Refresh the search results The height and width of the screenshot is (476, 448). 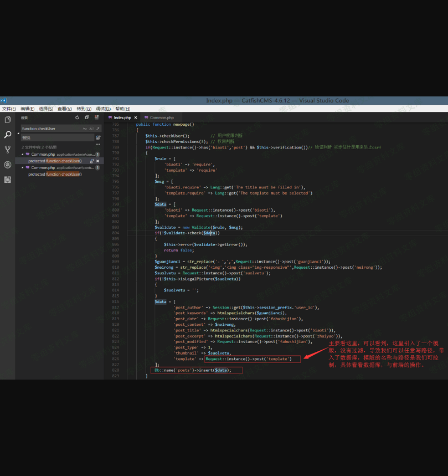pyautogui.click(x=78, y=117)
